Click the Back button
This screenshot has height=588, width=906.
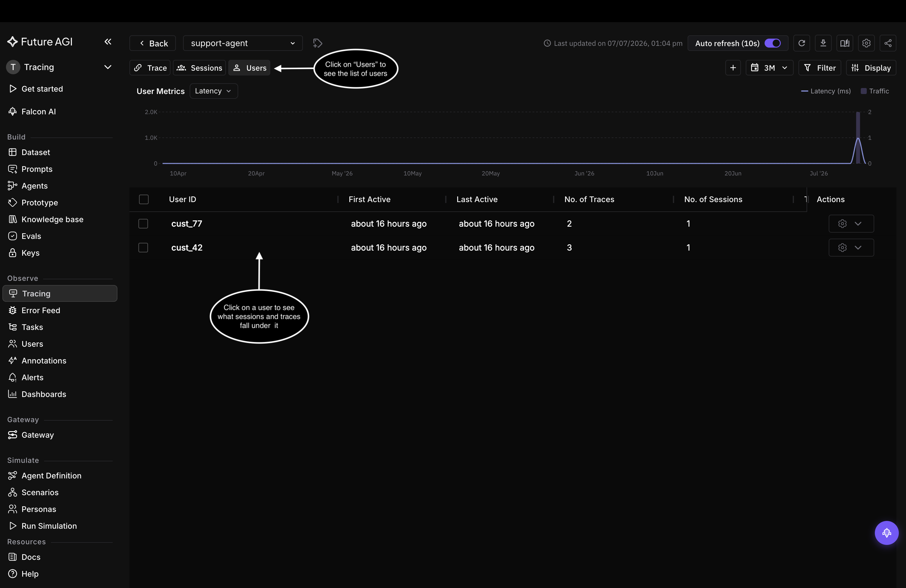(x=153, y=43)
